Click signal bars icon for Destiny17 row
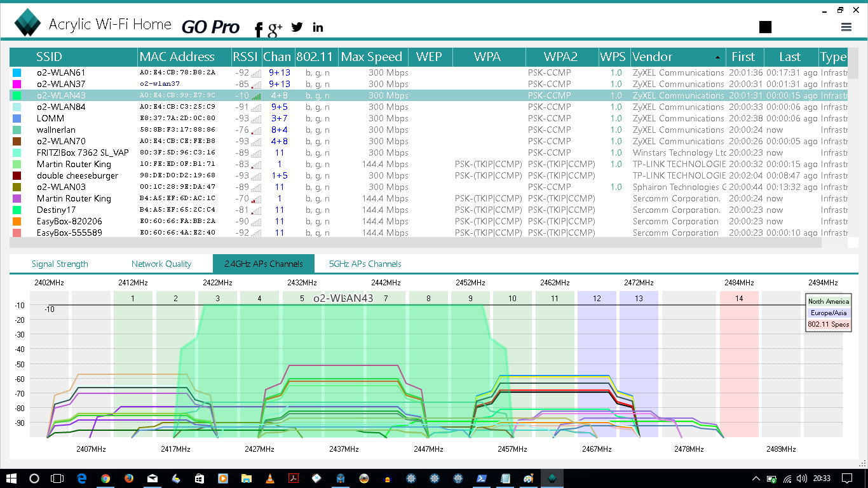 pos(256,210)
